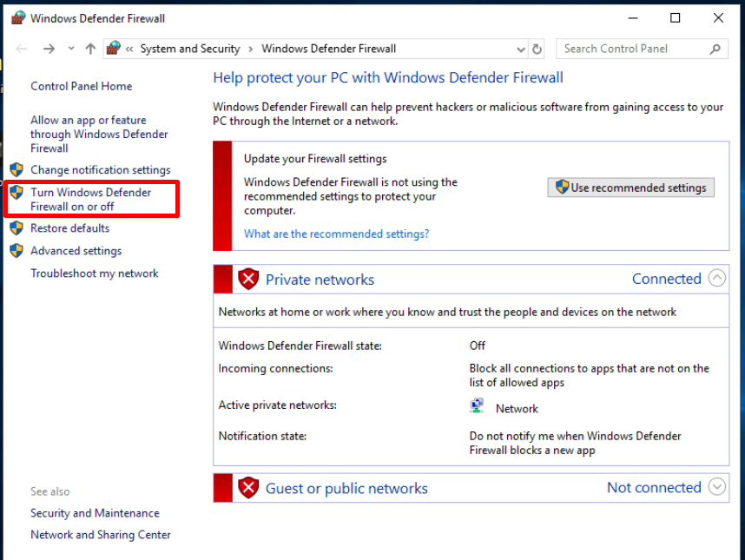
Task: Click the up one level arrow
Action: pos(90,49)
